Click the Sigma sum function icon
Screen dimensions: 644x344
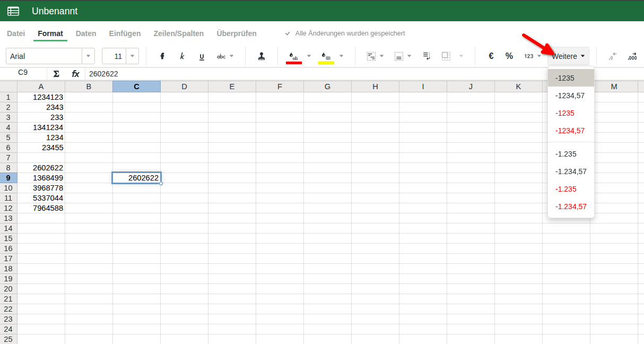coord(56,74)
